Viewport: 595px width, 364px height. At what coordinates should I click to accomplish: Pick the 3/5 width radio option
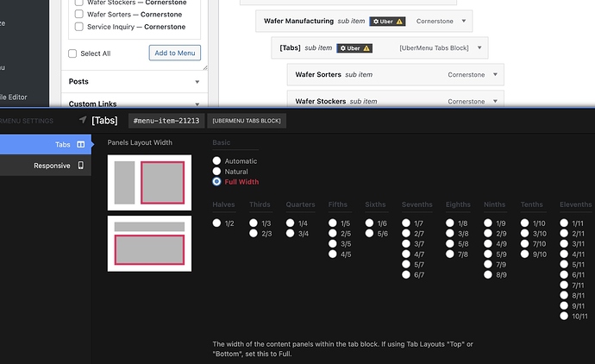[x=333, y=244]
